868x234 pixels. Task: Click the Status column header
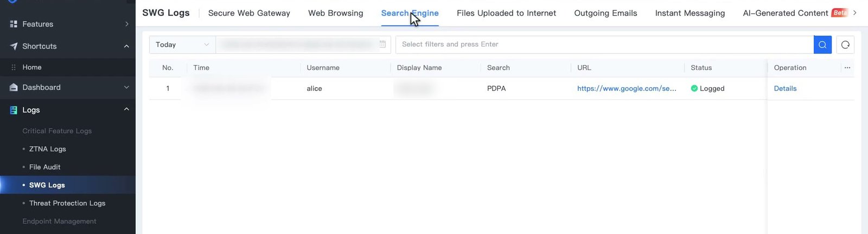pos(701,68)
